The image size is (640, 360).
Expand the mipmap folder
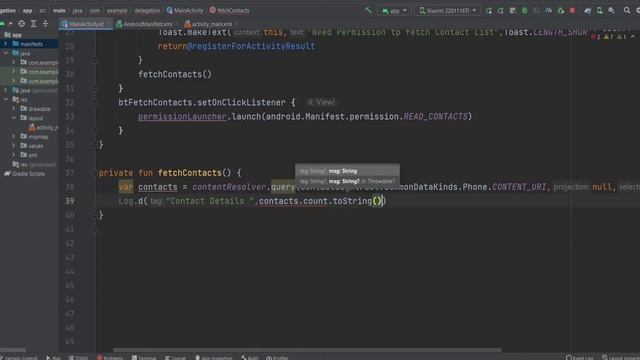13,137
